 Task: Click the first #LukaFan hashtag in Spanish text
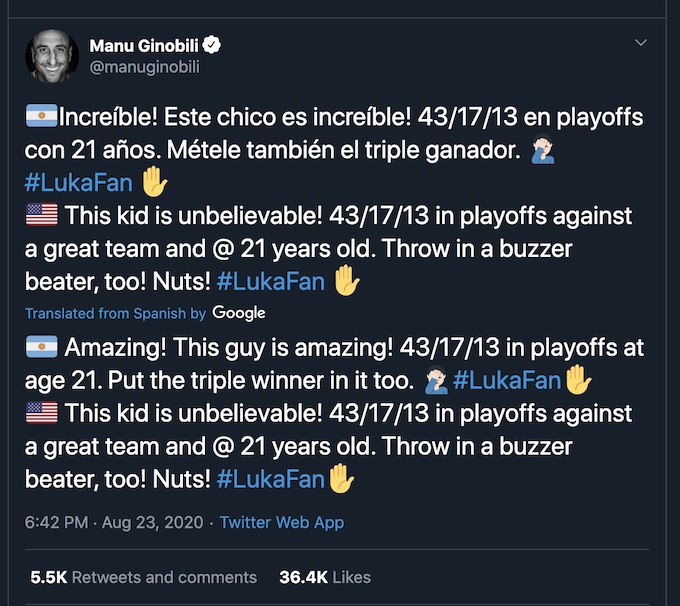[78, 183]
